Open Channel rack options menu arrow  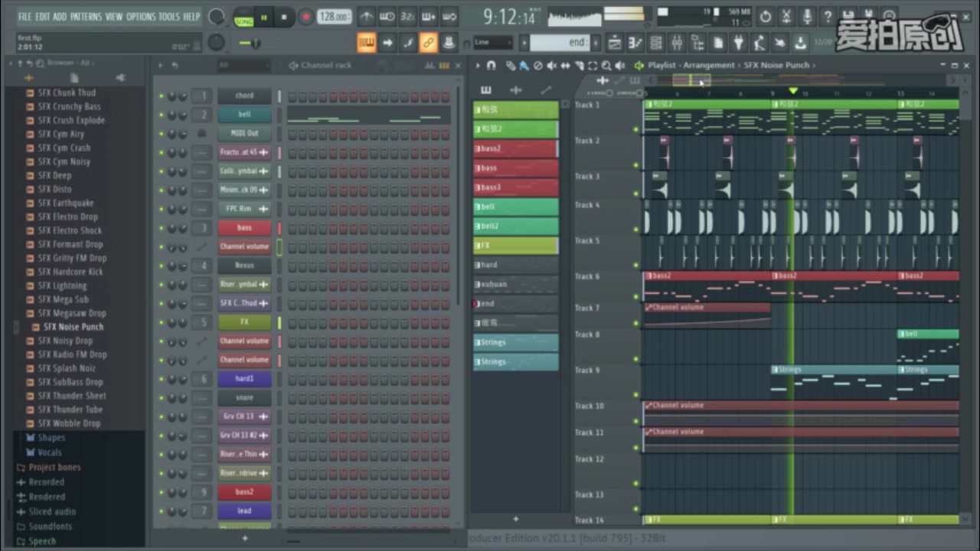tap(161, 66)
